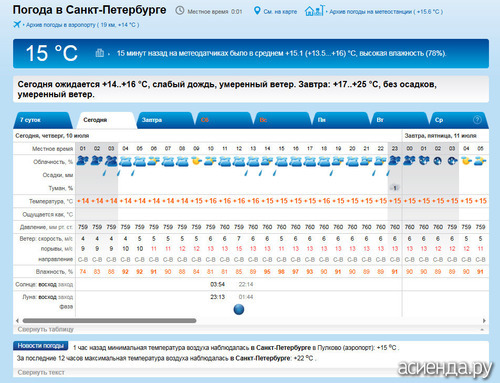The height and width of the screenshot is (383, 500).
Task: Click the local time clock icon
Action: click(180, 11)
